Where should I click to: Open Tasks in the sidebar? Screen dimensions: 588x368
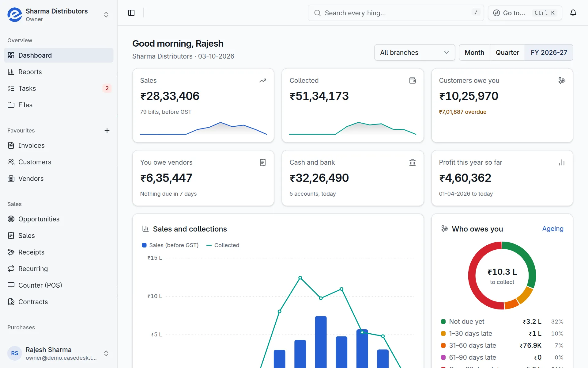click(x=58, y=88)
